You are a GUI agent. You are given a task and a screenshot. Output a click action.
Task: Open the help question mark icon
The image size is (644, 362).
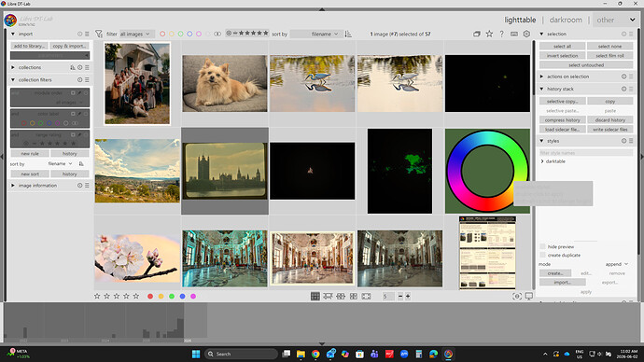501,34
